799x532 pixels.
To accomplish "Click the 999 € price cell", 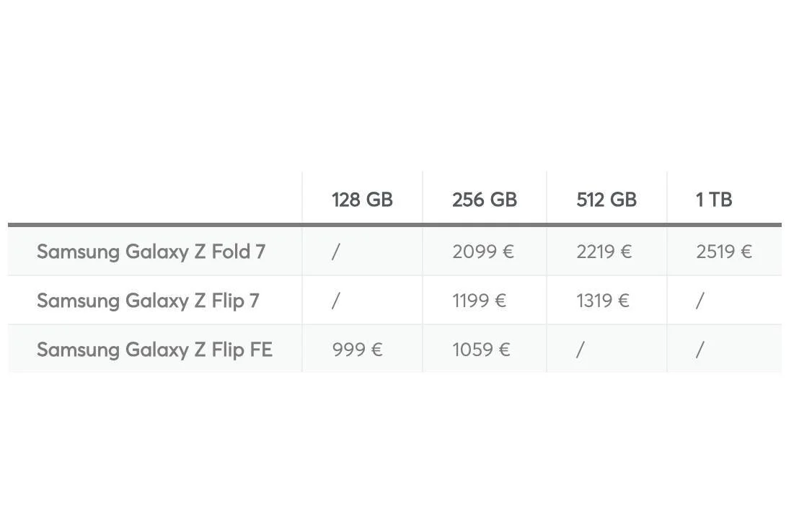I will click(358, 350).
